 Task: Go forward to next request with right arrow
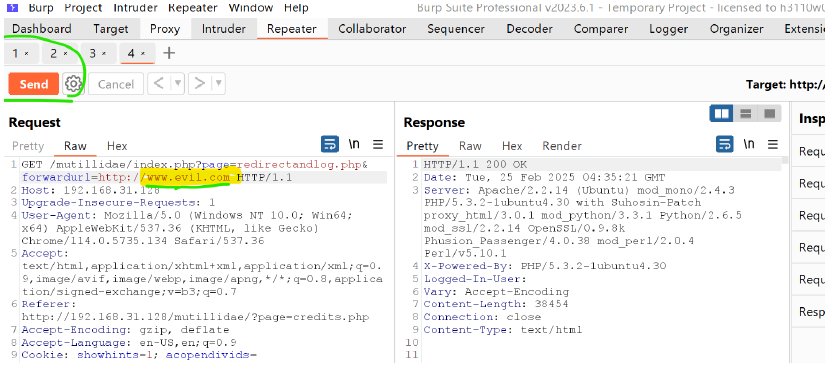(200, 84)
